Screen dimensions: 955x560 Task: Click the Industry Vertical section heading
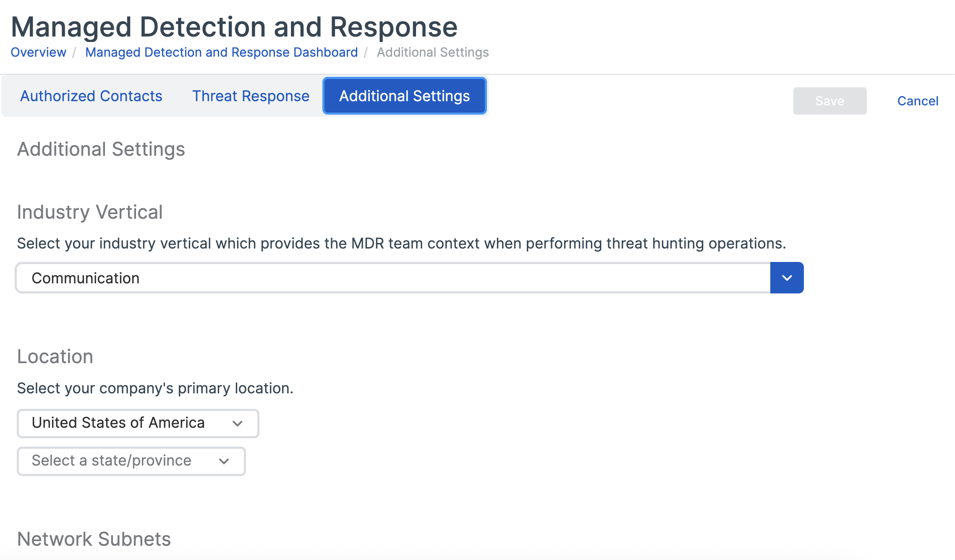(x=89, y=212)
